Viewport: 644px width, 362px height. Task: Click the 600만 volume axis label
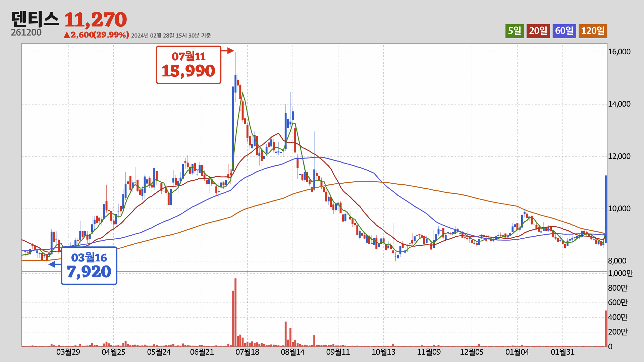(618, 302)
